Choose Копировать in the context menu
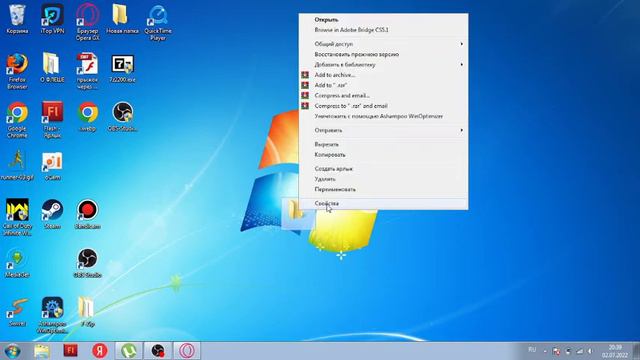The height and width of the screenshot is (360, 640). pyautogui.click(x=383, y=155)
